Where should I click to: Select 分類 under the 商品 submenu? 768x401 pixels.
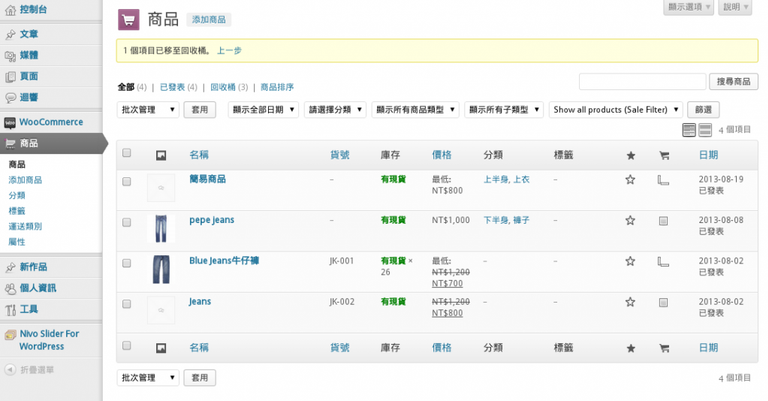[17, 195]
